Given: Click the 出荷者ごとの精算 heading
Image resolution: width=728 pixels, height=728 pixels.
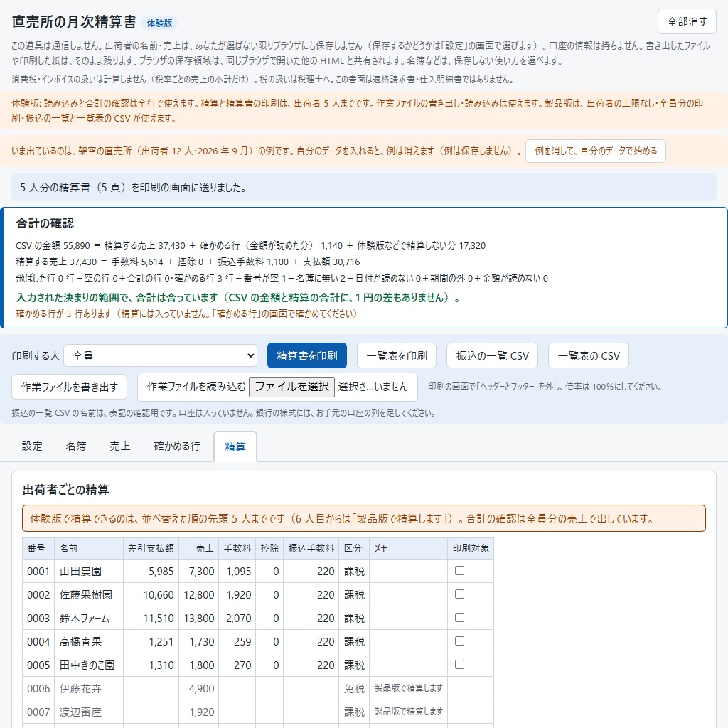Looking at the screenshot, I should pos(65,489).
